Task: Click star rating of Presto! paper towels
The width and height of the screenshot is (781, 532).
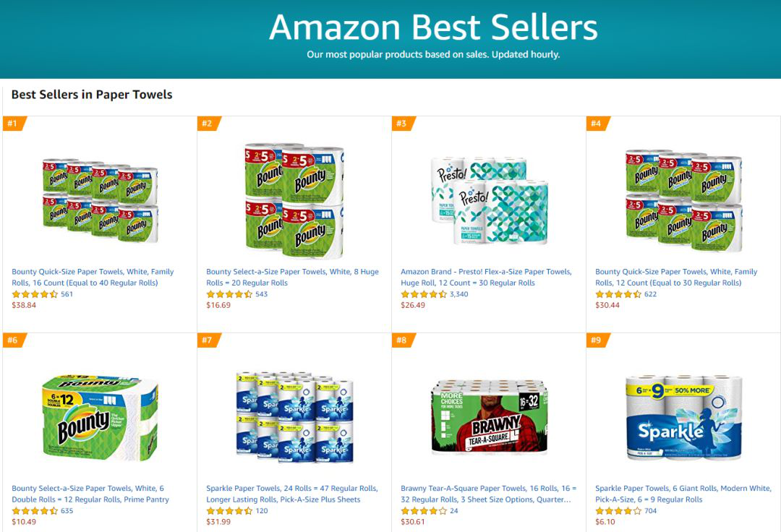Action: tap(424, 294)
